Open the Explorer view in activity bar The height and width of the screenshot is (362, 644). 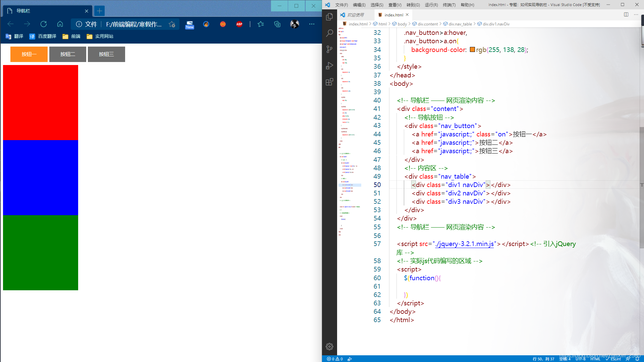pos(329,17)
